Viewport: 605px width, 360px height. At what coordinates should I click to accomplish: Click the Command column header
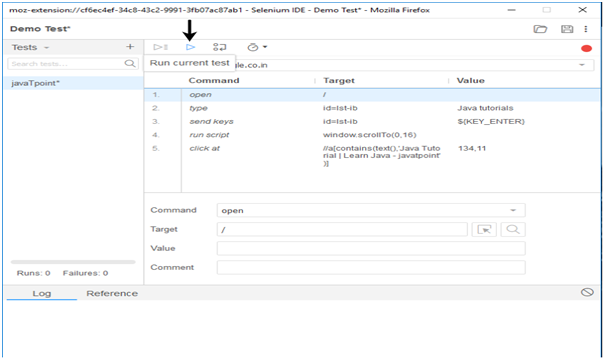click(214, 81)
